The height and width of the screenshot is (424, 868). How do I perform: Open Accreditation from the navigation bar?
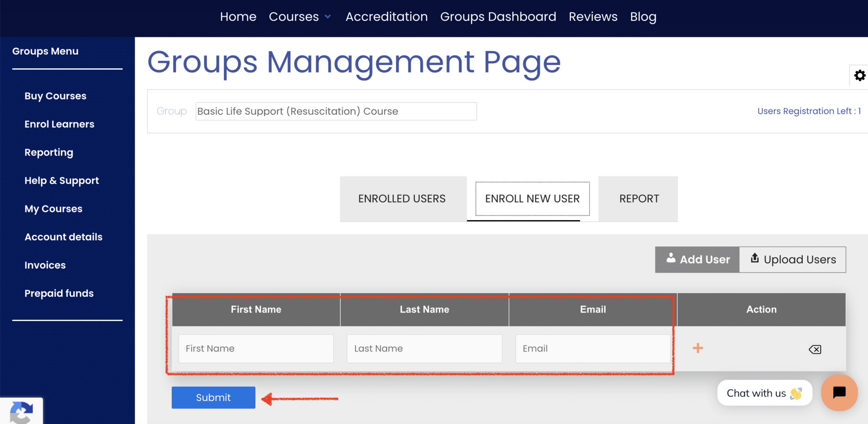386,17
